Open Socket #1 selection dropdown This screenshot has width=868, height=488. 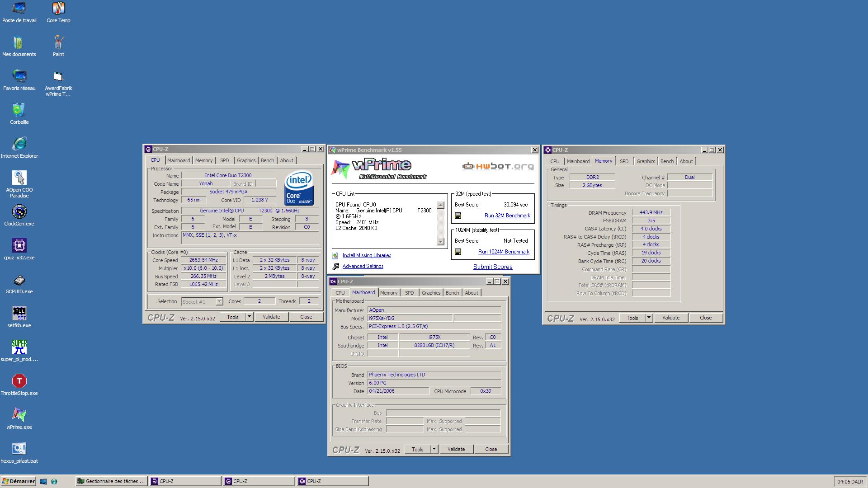pyautogui.click(x=219, y=302)
